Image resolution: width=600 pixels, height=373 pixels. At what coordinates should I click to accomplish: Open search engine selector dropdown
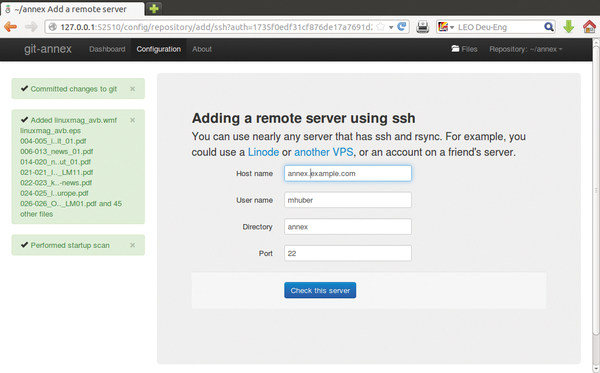(446, 27)
